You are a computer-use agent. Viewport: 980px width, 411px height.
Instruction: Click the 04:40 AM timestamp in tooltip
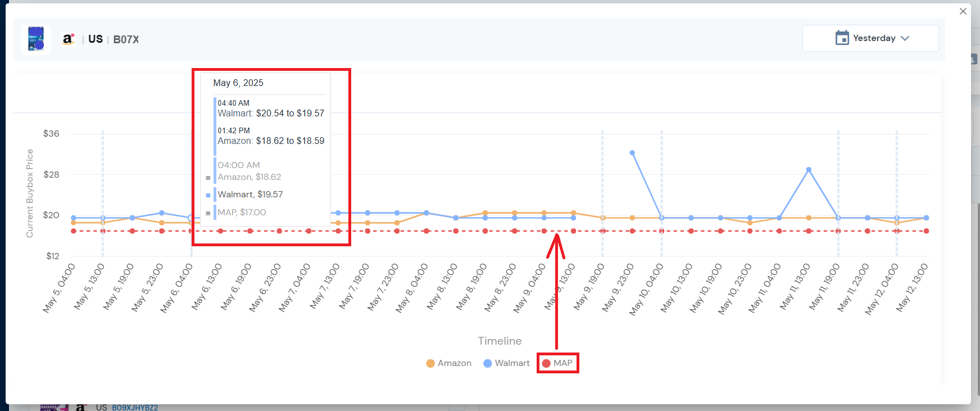tap(233, 103)
